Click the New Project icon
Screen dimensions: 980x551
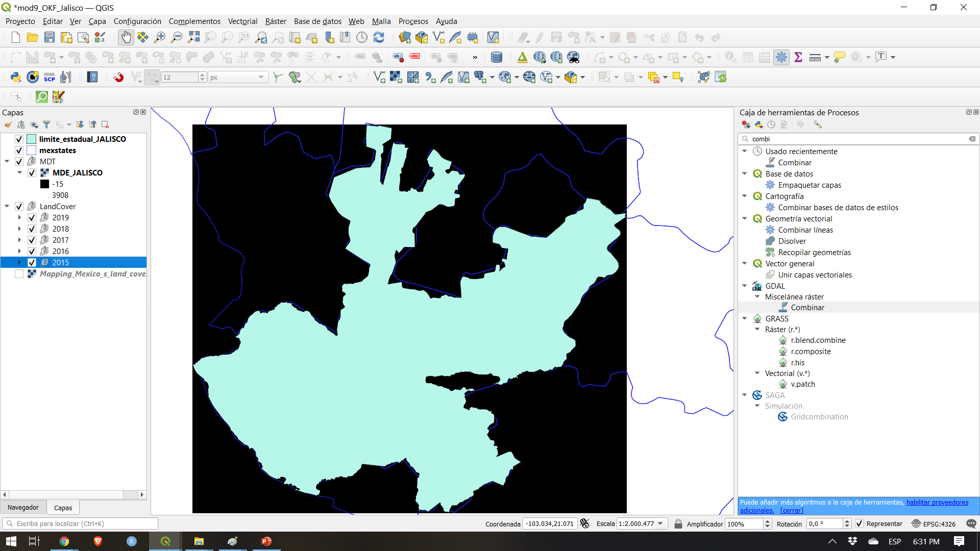[16, 37]
